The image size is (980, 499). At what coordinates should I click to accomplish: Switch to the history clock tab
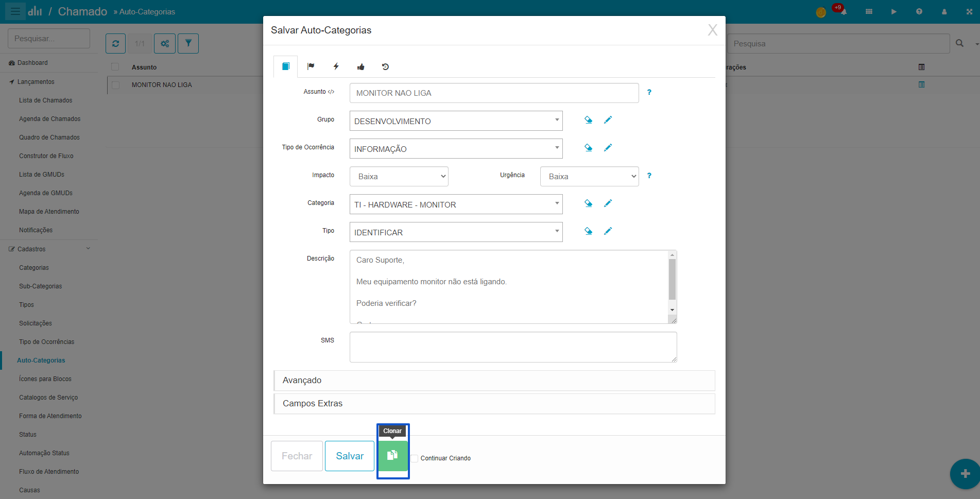click(385, 66)
